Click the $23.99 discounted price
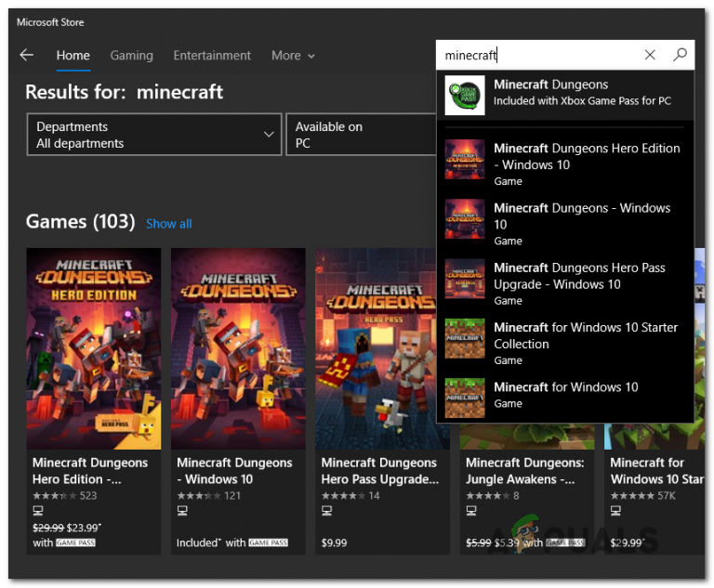 point(84,528)
